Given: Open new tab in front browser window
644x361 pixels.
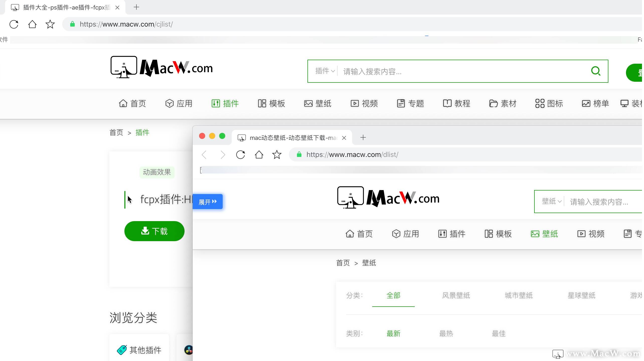Looking at the screenshot, I should coord(363,137).
